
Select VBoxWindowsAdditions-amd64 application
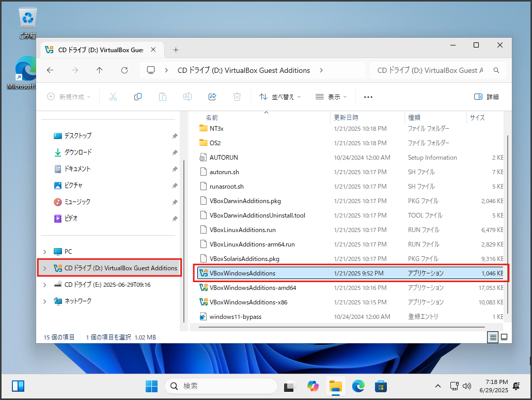tap(253, 288)
